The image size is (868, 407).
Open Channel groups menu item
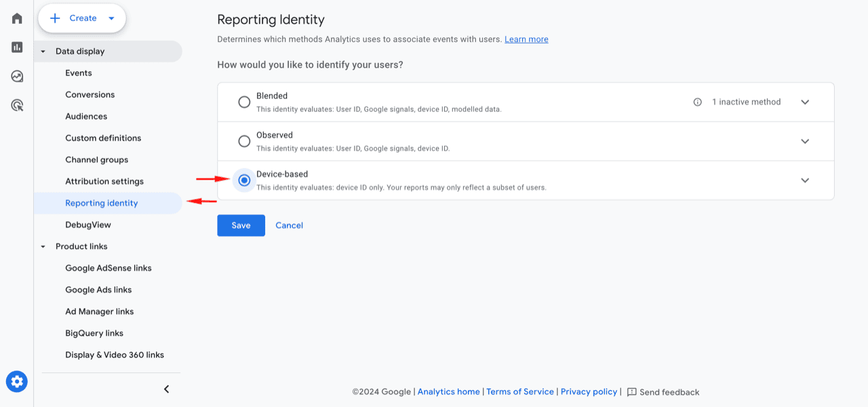pos(96,160)
